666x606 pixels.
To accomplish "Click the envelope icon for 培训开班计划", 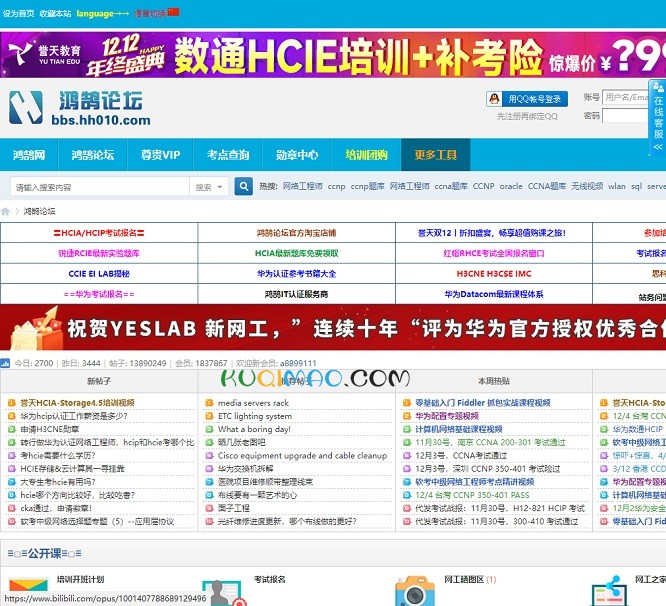I will 29,586.
